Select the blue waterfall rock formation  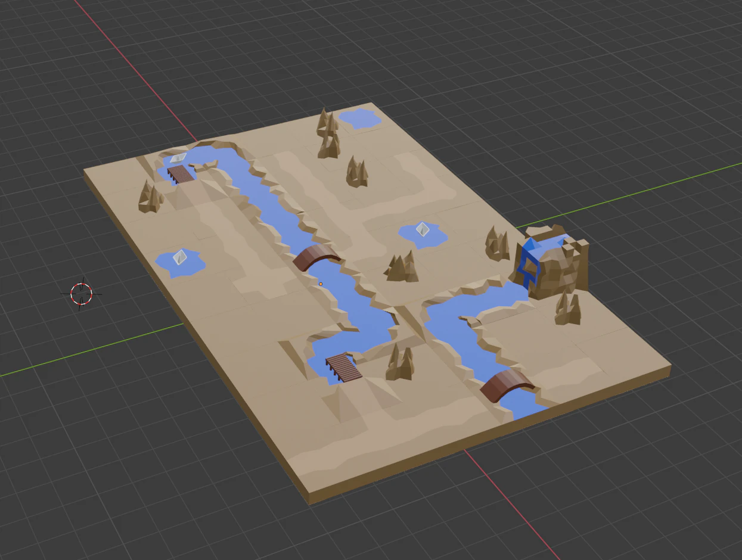[x=550, y=261]
